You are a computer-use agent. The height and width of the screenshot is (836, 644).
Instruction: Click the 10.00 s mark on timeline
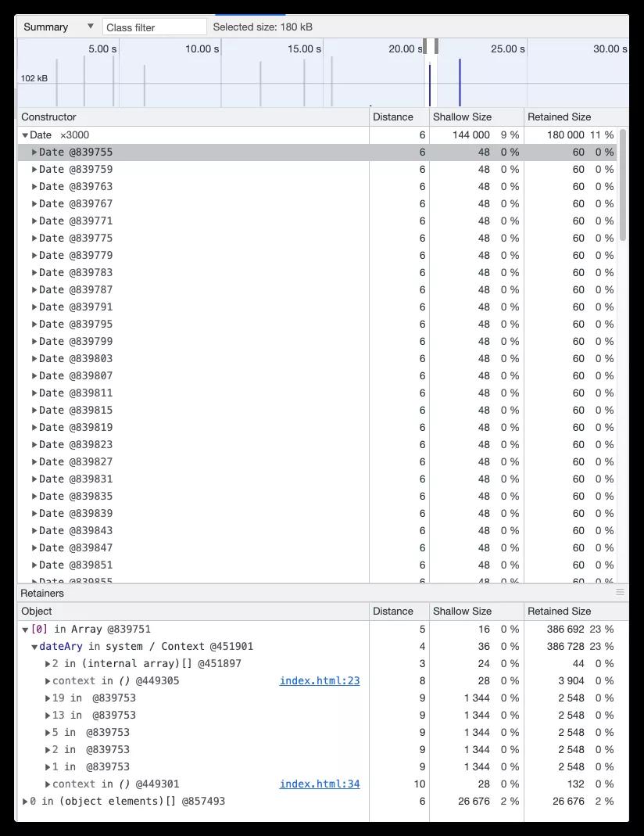[202, 49]
